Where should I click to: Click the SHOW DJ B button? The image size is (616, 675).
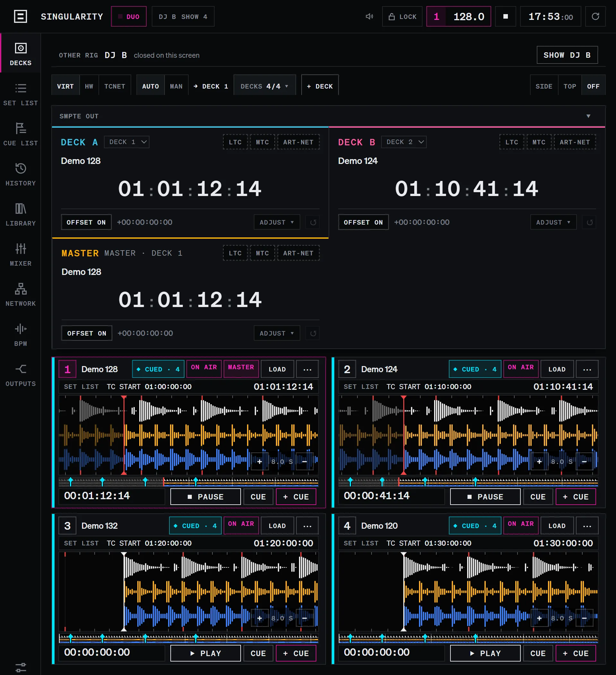pos(567,55)
